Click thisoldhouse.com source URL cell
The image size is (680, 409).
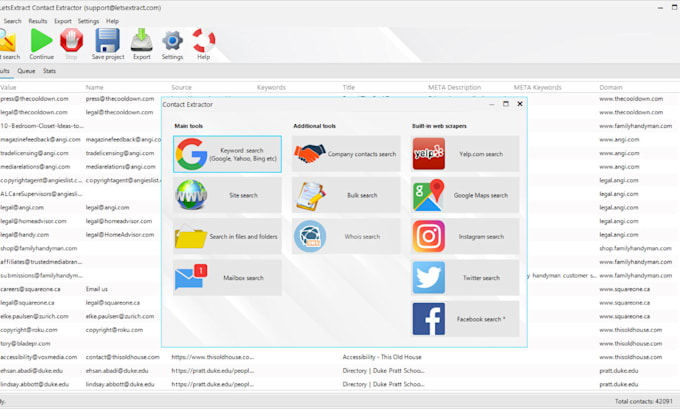[x=212, y=357]
